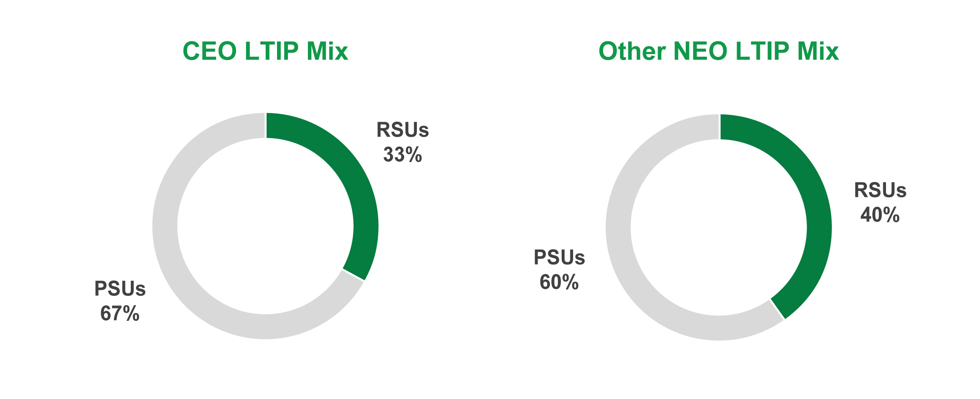The image size is (980, 399).
Task: Select the '60%' value label
Action: 559,282
